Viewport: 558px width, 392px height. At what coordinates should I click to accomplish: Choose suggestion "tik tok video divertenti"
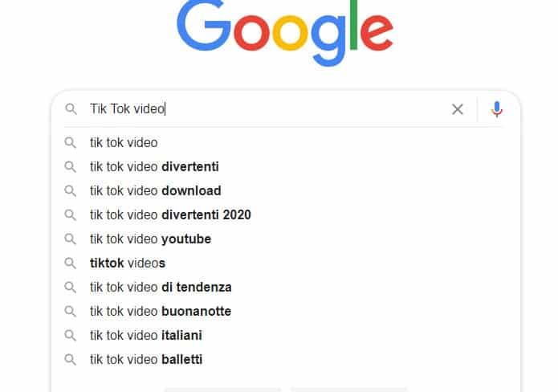(x=154, y=167)
